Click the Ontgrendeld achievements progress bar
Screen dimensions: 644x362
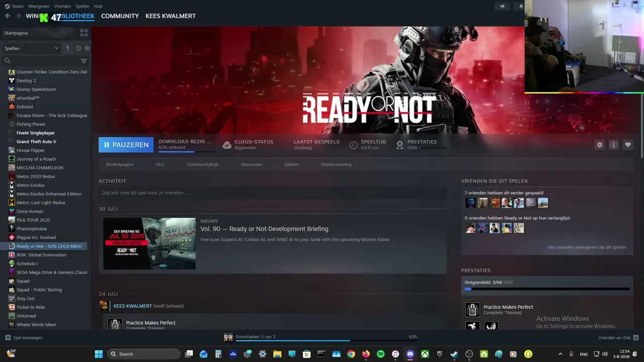click(x=547, y=289)
